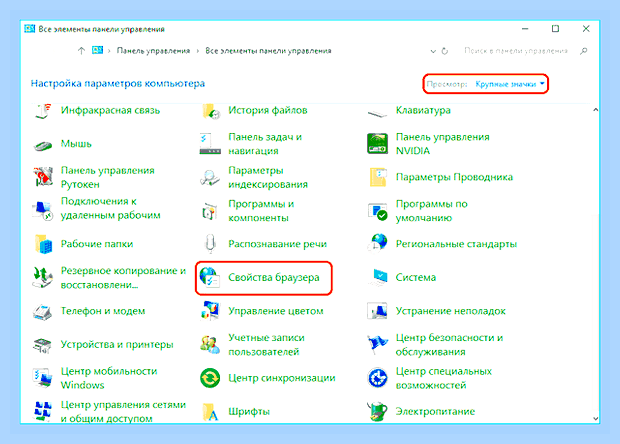Screen dimensions: 620x444
Task: Open Internet Options (Свойства браузера) icon
Action: click(x=210, y=277)
